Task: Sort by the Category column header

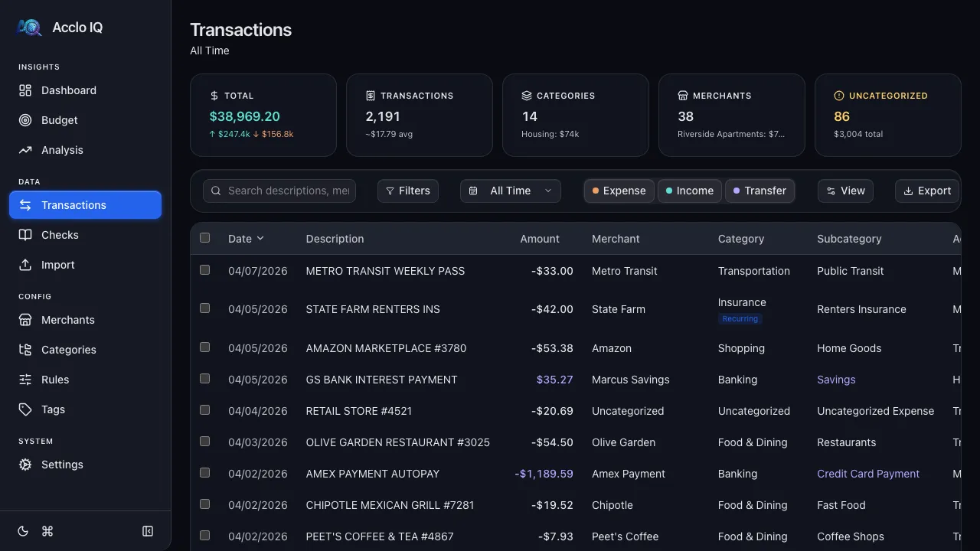Action: tap(741, 239)
